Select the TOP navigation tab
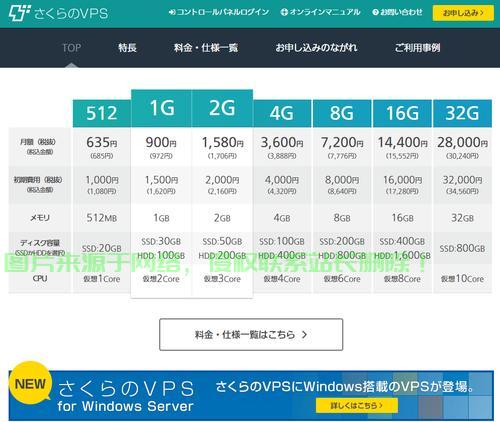Screen dimensions: 500x422 (72, 48)
